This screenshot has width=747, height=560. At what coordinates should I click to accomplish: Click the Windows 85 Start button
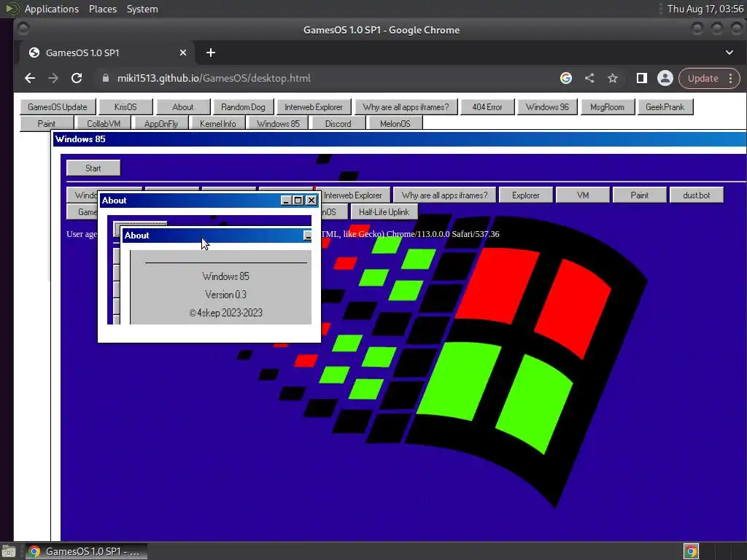pyautogui.click(x=93, y=168)
